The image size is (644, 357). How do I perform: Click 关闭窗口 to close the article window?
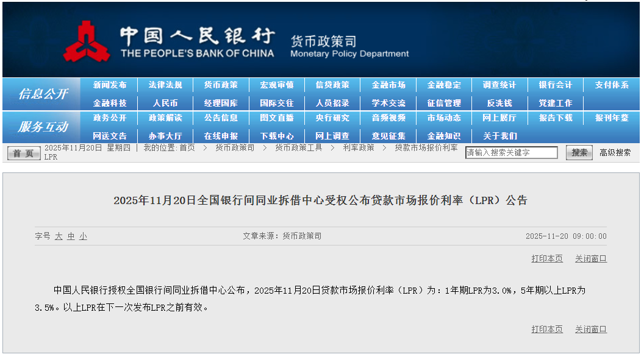pyautogui.click(x=590, y=258)
